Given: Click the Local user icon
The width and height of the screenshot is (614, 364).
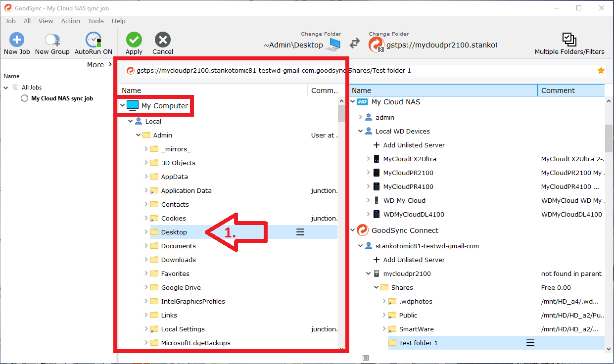Looking at the screenshot, I should coord(139,121).
